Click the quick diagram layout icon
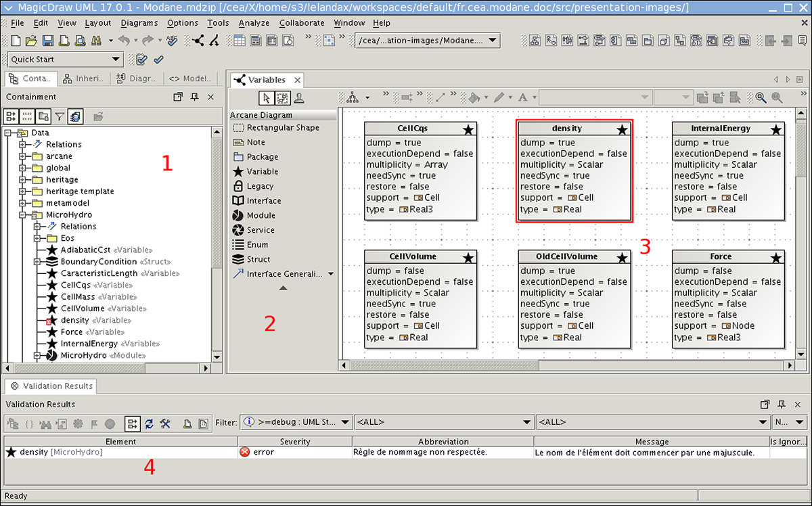812x506 pixels. point(353,97)
